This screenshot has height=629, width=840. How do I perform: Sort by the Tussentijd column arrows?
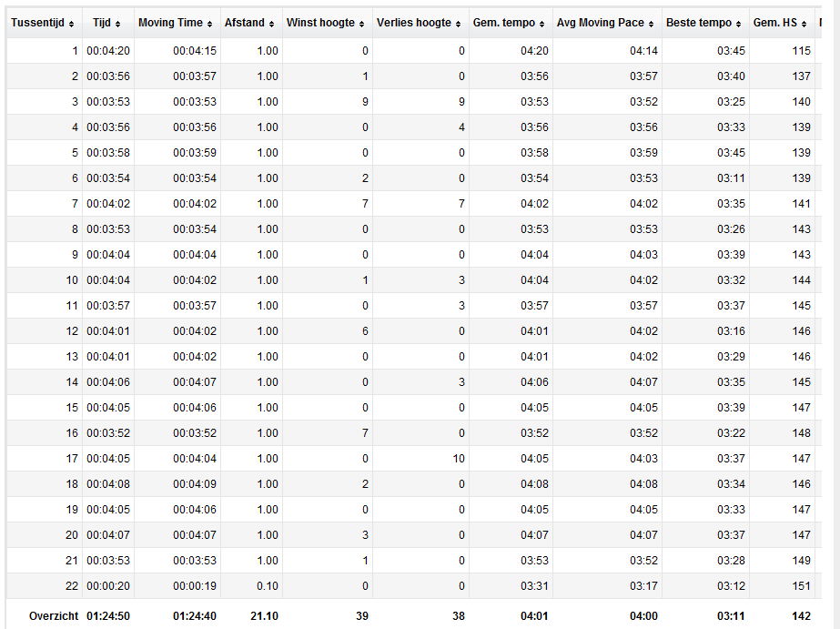(x=71, y=24)
